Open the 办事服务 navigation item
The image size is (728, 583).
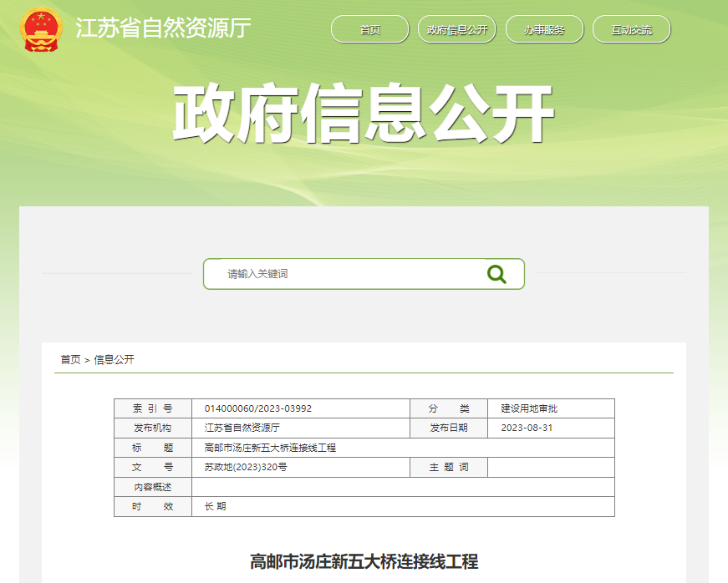(x=544, y=30)
